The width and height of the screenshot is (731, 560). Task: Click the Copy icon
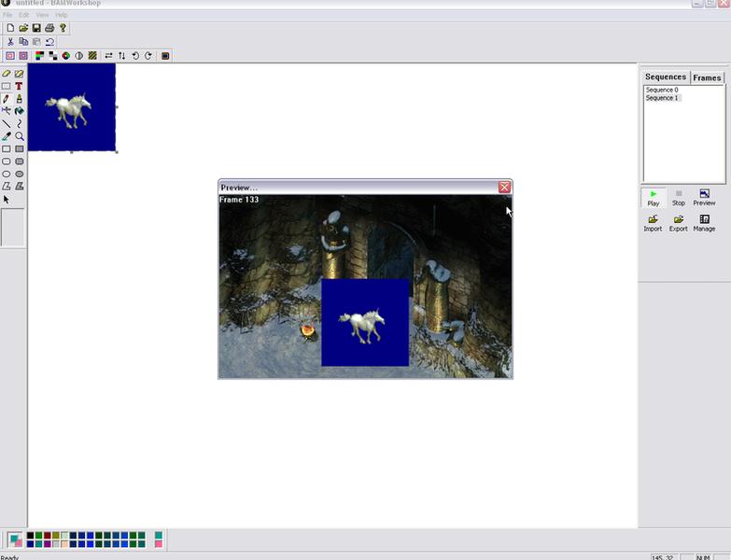pyautogui.click(x=23, y=42)
